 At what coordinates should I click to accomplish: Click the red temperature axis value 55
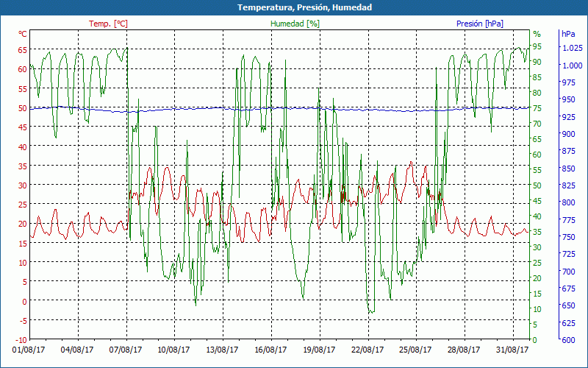point(23,88)
